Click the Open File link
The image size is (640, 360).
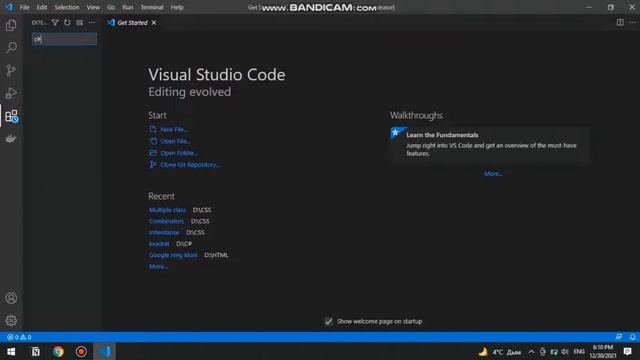tap(170, 141)
